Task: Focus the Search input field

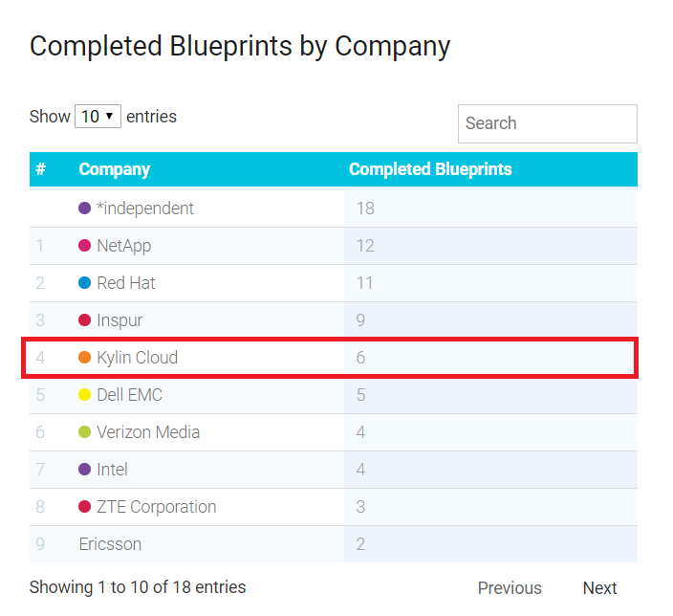Action: tap(547, 123)
